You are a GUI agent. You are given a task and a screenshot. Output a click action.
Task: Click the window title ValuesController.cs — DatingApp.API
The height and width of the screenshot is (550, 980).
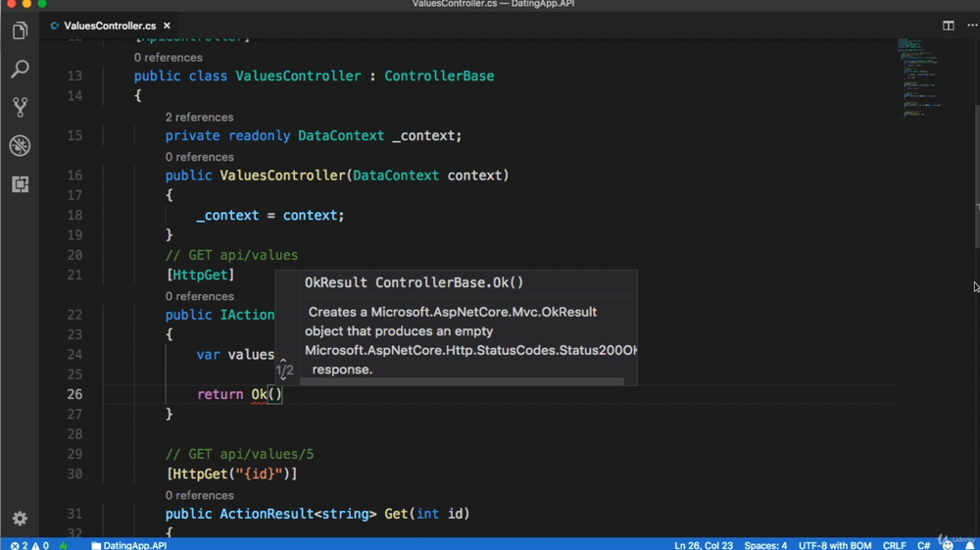pyautogui.click(x=493, y=4)
